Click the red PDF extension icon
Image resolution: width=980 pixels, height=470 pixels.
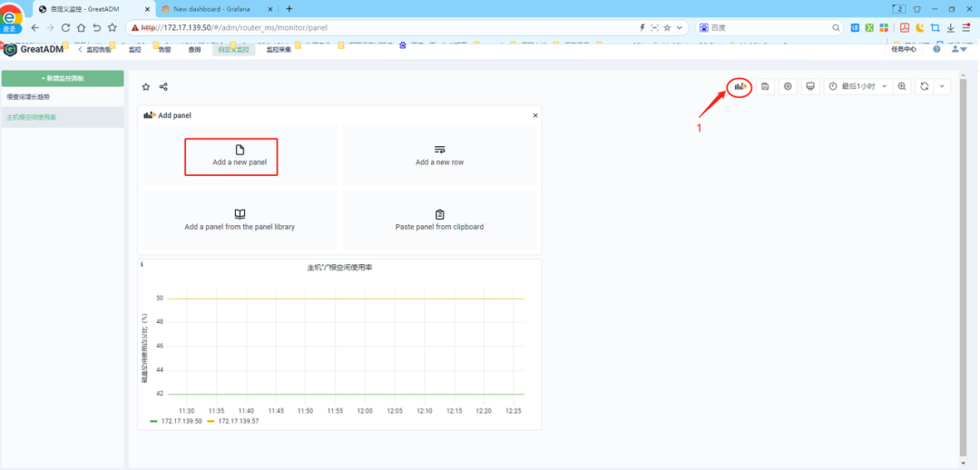coord(905,27)
